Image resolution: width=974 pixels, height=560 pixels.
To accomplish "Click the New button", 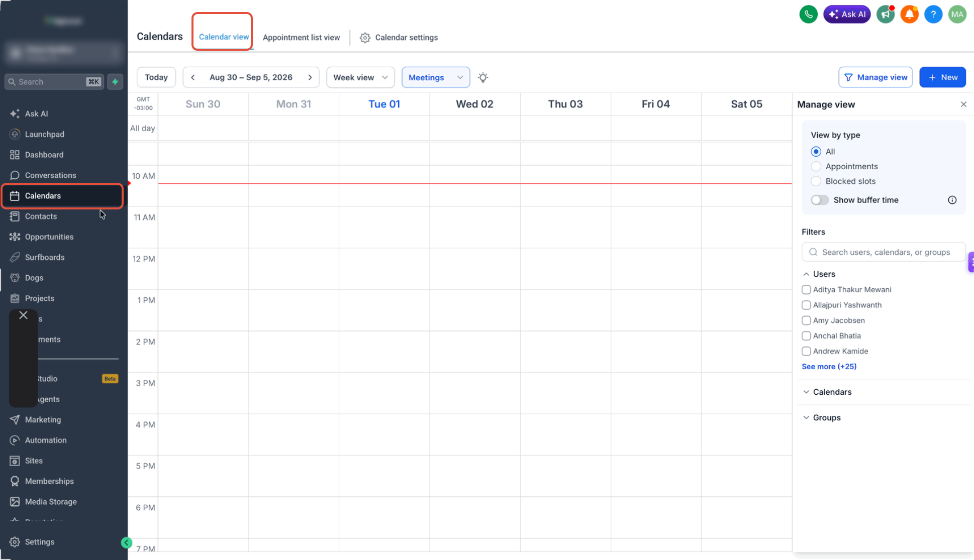I will pyautogui.click(x=942, y=77).
